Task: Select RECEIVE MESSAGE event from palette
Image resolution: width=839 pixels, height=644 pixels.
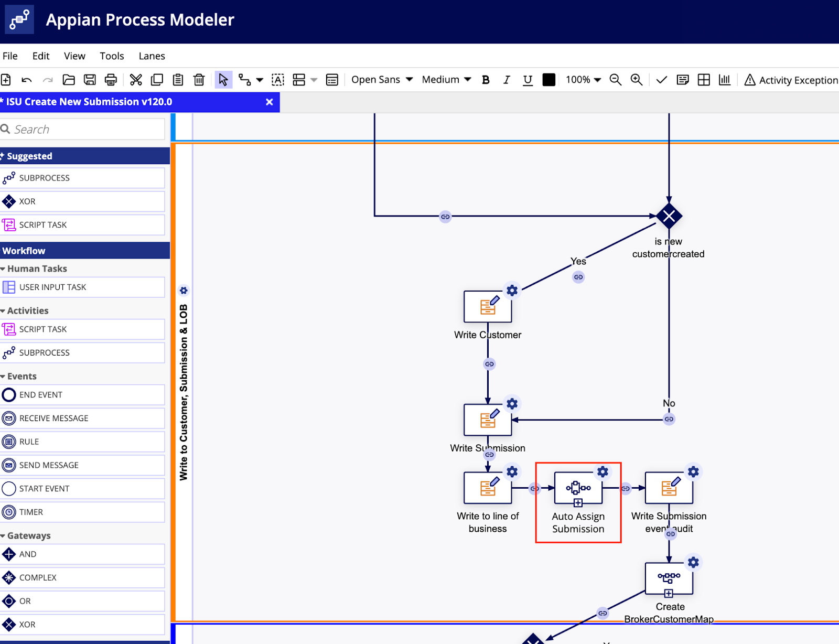Action: coord(82,418)
